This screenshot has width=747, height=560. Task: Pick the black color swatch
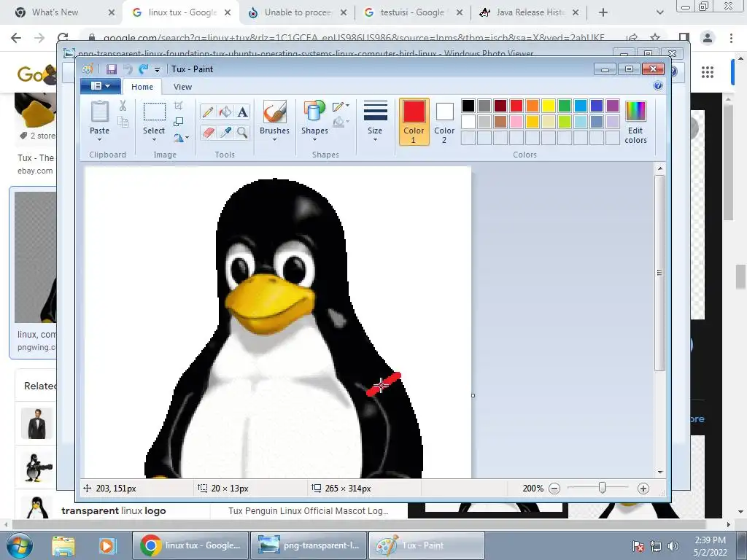click(468, 105)
